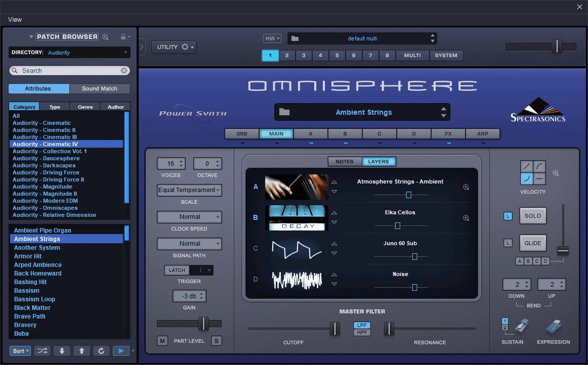
Task: Open the patch browser zoom magnifier
Action: tap(105, 37)
